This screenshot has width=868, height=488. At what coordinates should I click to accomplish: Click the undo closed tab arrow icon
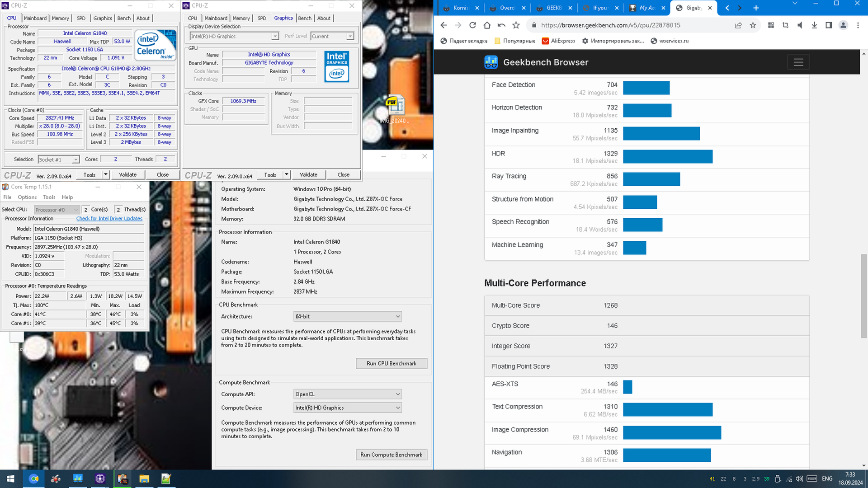click(x=501, y=25)
